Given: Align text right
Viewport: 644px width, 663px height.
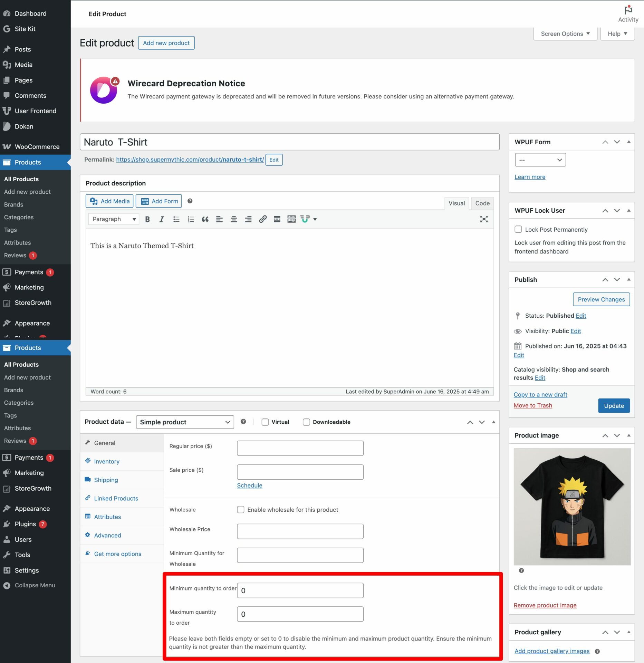Looking at the screenshot, I should click(x=248, y=219).
